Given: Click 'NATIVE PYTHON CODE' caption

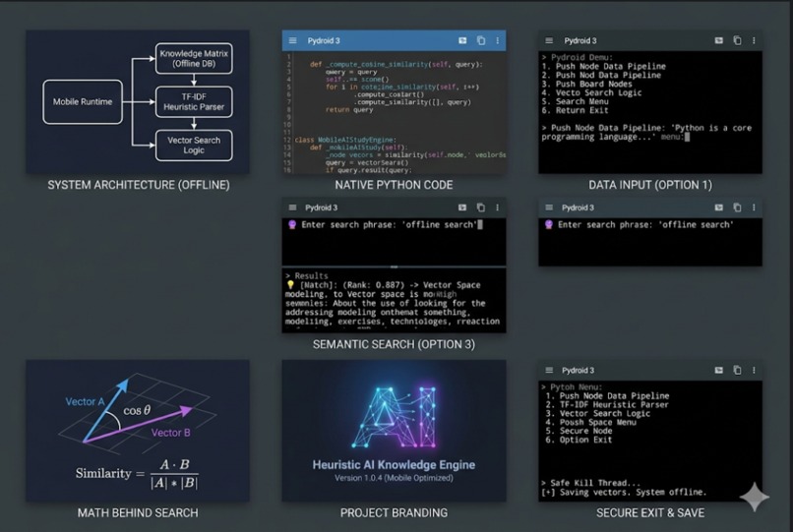Looking at the screenshot, I should click(394, 185).
